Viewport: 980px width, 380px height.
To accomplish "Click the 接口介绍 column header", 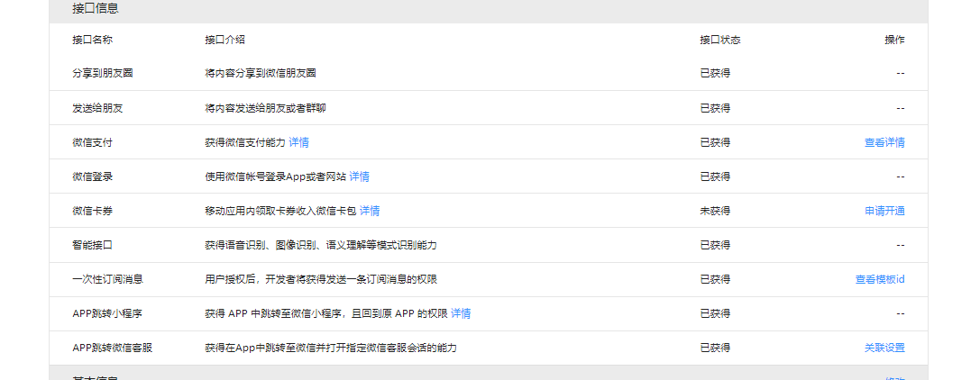I will (225, 40).
